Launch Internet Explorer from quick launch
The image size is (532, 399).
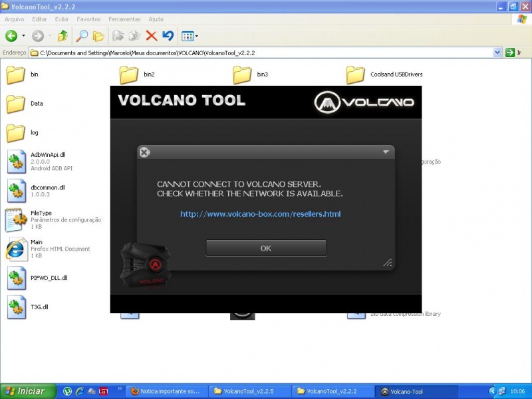(80, 391)
